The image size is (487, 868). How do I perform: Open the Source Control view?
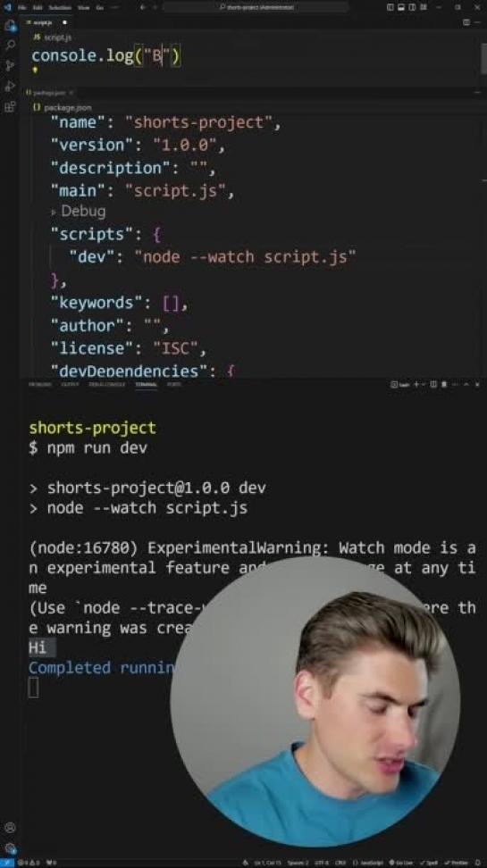point(10,66)
